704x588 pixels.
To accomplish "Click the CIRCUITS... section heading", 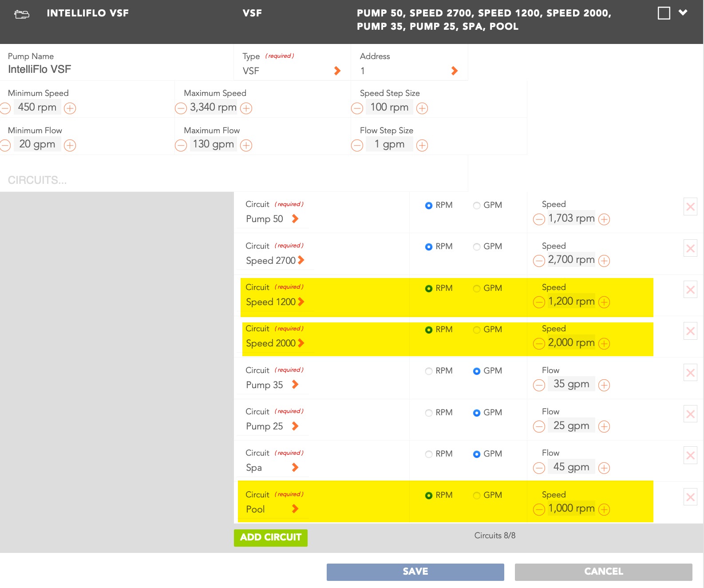I will [37, 180].
